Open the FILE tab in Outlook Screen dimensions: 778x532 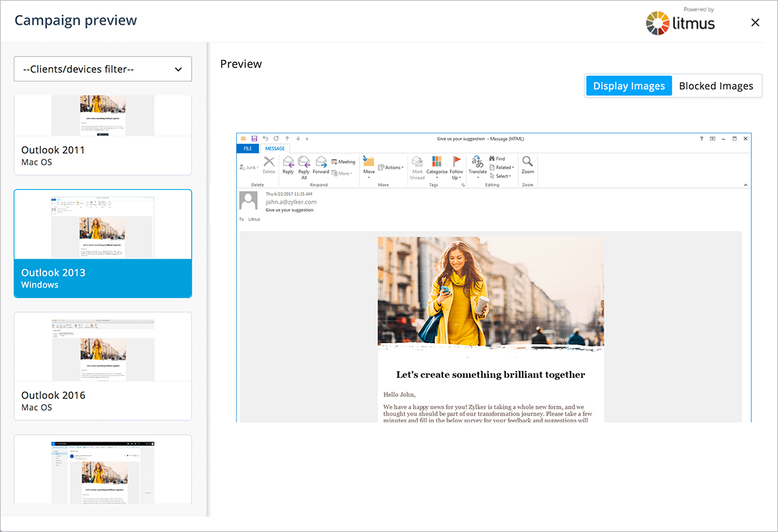(x=248, y=149)
